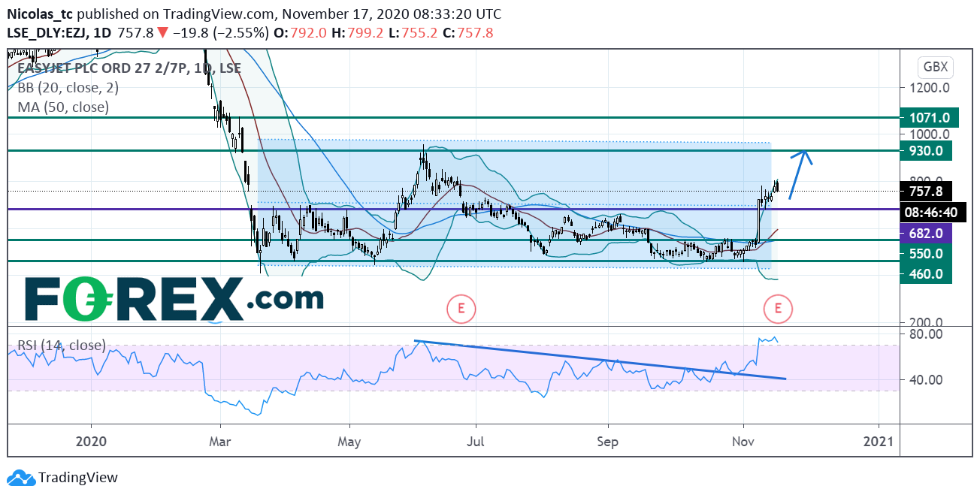Click the 460.0 support price label
Viewport: 980px width, 498px height.
pyautogui.click(x=925, y=274)
